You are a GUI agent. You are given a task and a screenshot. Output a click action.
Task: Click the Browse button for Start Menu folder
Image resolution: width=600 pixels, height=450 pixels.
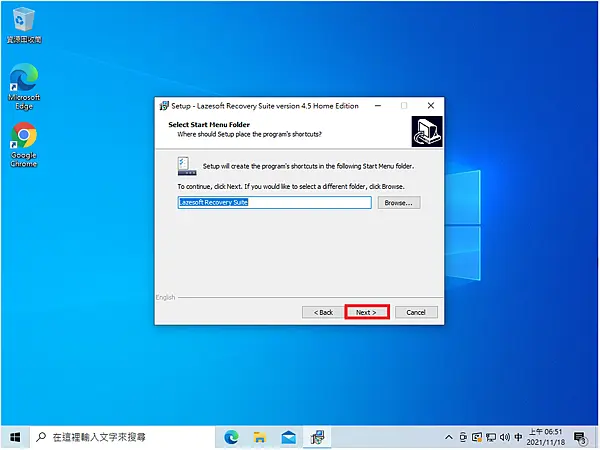[x=399, y=203]
